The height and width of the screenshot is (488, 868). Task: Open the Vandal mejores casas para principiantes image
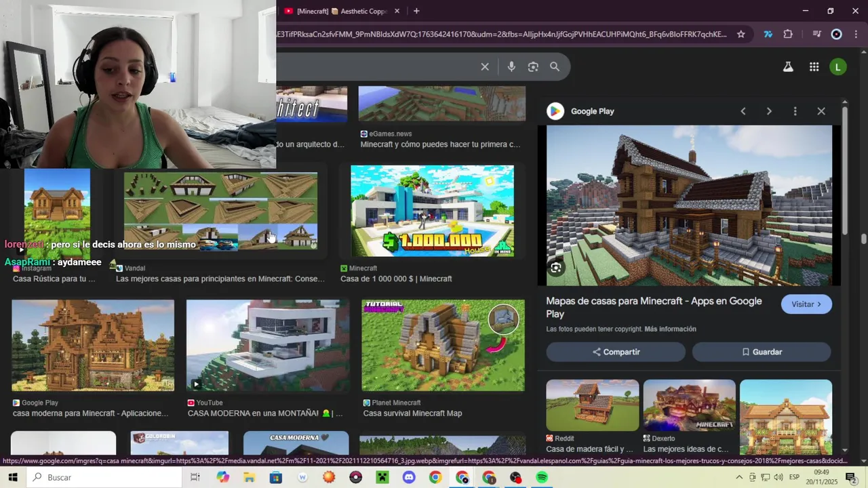click(x=220, y=211)
